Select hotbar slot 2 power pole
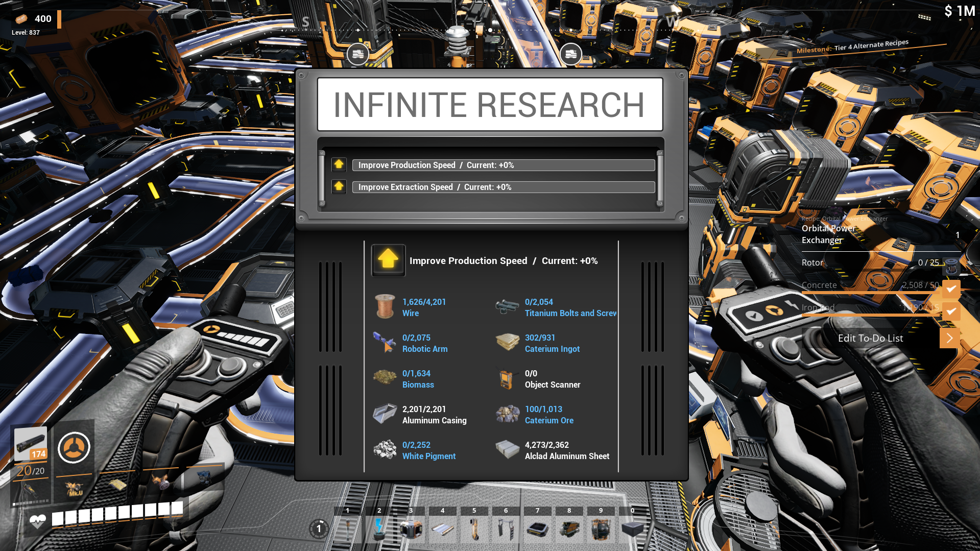This screenshot has width=980, height=551. tap(379, 525)
